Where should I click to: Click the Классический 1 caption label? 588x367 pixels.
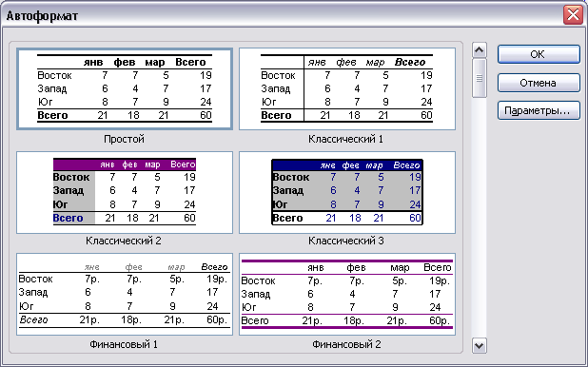345,139
